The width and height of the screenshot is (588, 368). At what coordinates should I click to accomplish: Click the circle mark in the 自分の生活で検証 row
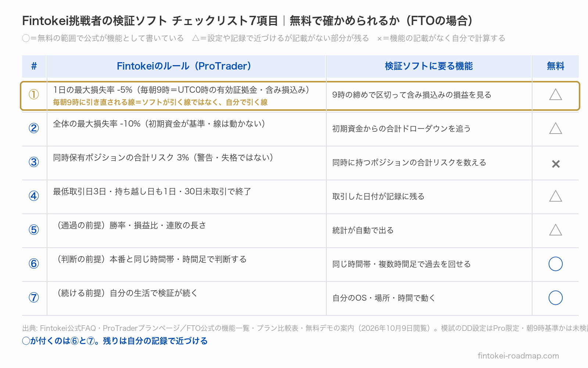(x=555, y=298)
